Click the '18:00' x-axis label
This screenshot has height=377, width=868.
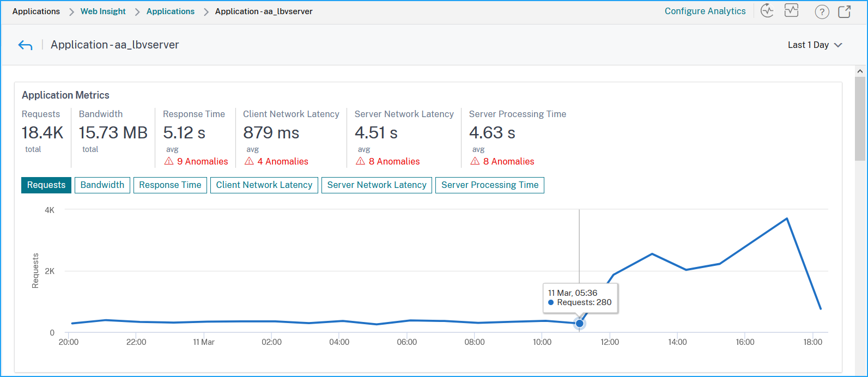tap(812, 342)
